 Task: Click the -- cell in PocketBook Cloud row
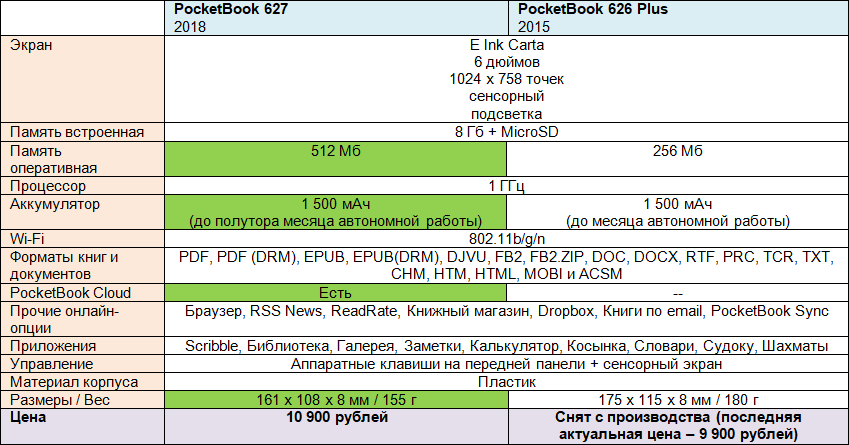(x=678, y=292)
